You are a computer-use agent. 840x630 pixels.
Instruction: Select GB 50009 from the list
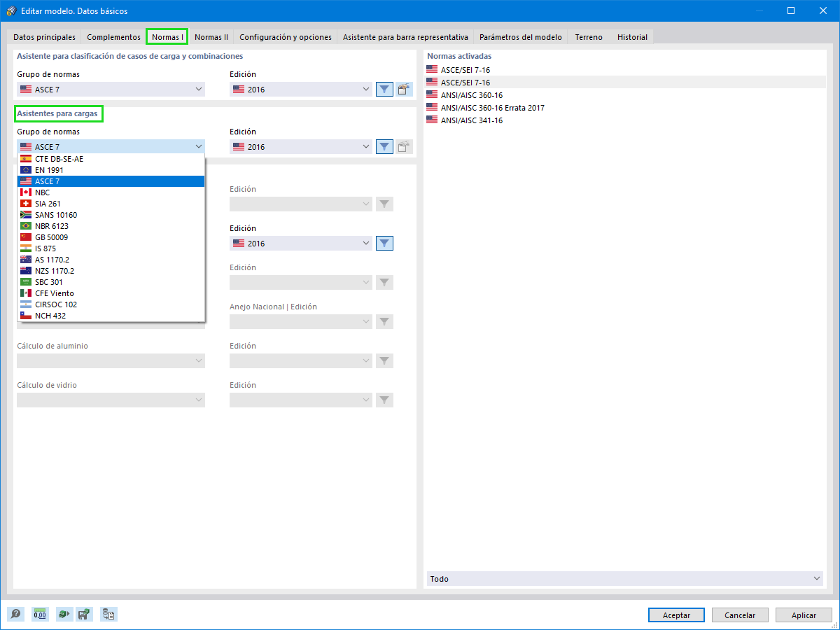coord(111,237)
